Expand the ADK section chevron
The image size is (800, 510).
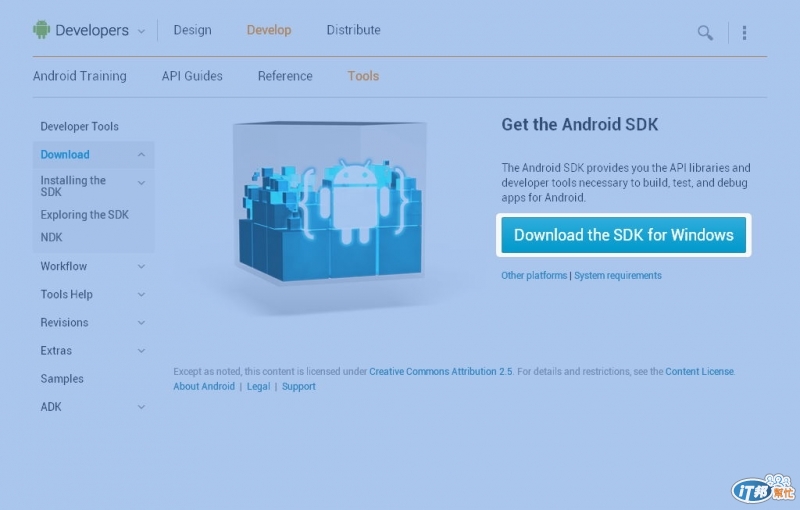click(141, 406)
